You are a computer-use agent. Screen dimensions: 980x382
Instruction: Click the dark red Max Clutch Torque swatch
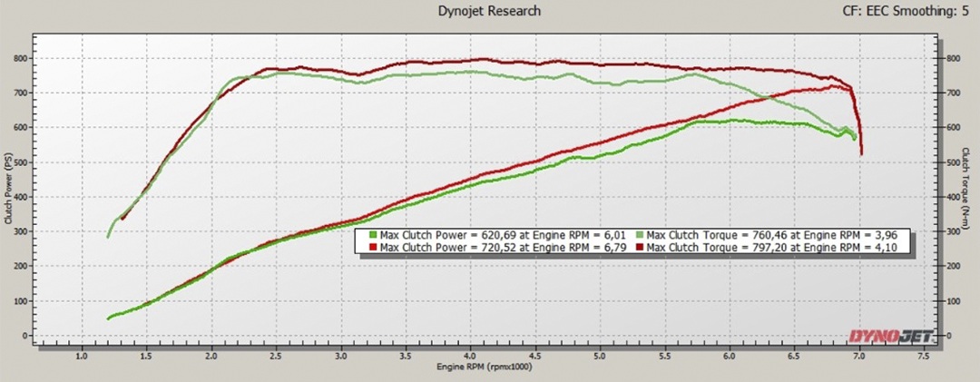[638, 247]
